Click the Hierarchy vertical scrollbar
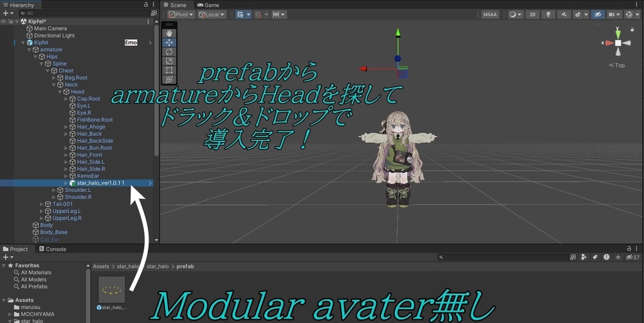644x323 pixels. tap(156, 91)
